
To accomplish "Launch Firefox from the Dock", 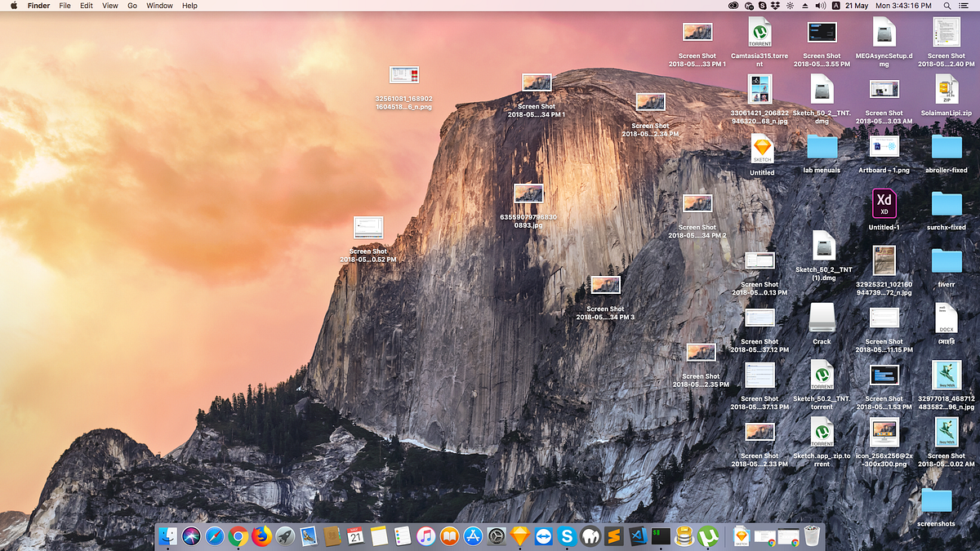I will (261, 536).
